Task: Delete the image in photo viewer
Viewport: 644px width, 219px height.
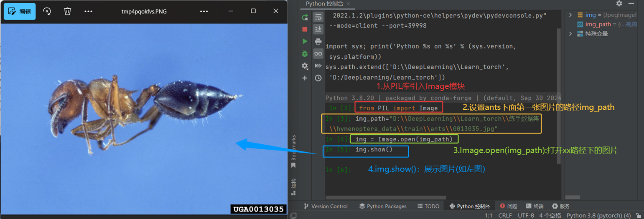Action: pyautogui.click(x=67, y=11)
